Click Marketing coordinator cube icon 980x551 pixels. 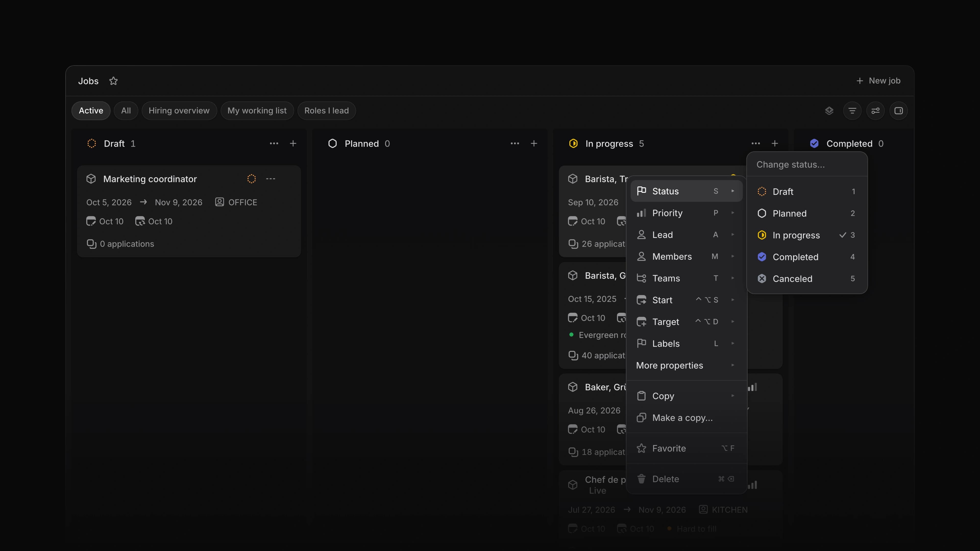(x=91, y=179)
